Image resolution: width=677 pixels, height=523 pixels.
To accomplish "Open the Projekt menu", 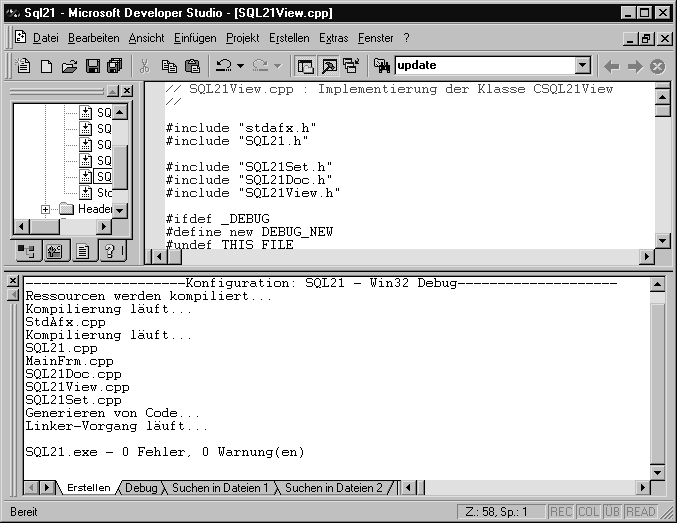I will (243, 38).
